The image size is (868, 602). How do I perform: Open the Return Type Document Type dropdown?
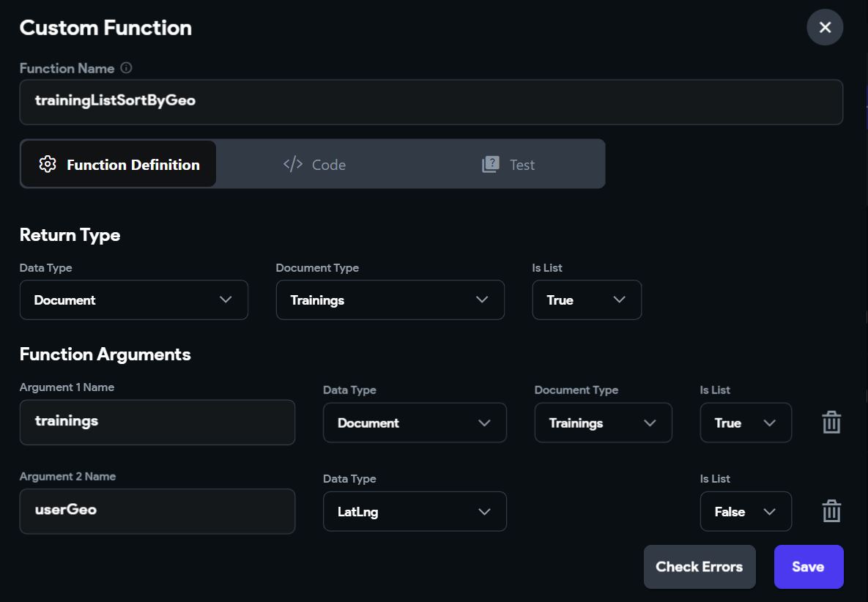[390, 300]
